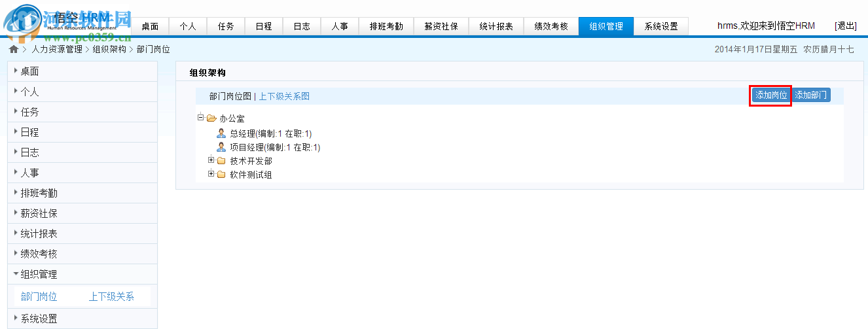Open the 日程 top navigation tab
The image size is (868, 329).
point(264,26)
